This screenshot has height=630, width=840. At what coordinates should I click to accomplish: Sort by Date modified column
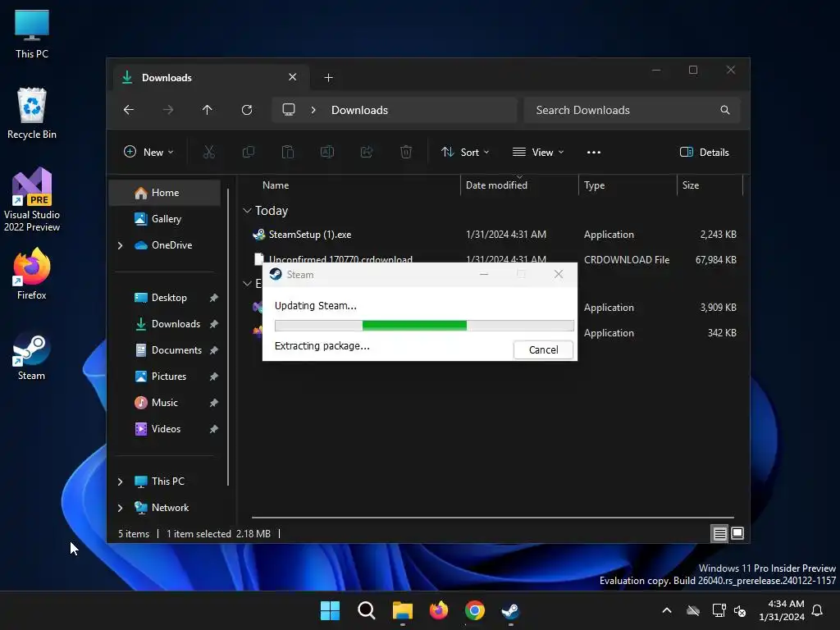coord(496,185)
